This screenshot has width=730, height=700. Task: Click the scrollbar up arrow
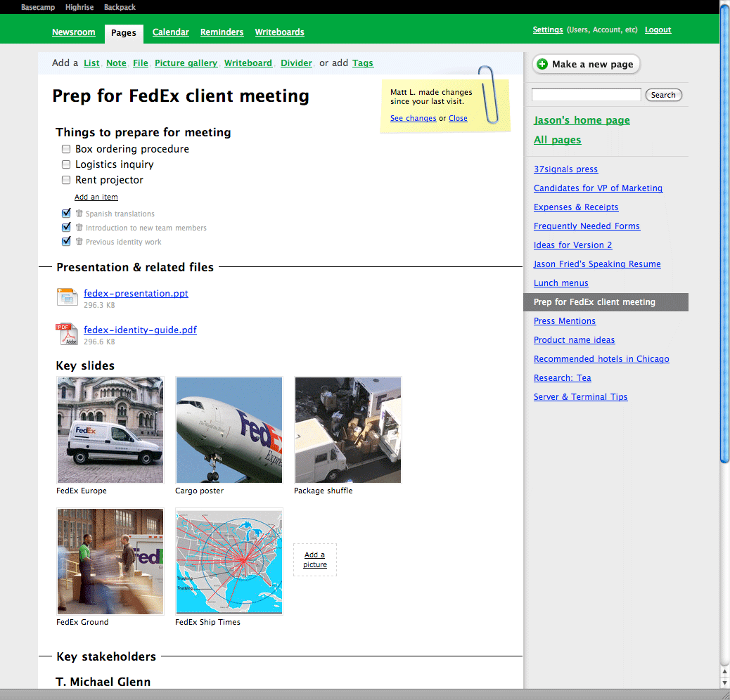coord(724,672)
